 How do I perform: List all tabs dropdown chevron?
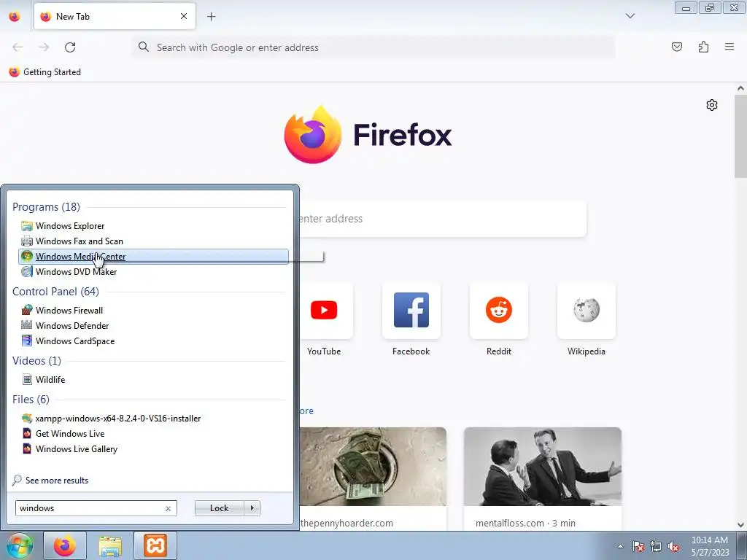pyautogui.click(x=630, y=16)
